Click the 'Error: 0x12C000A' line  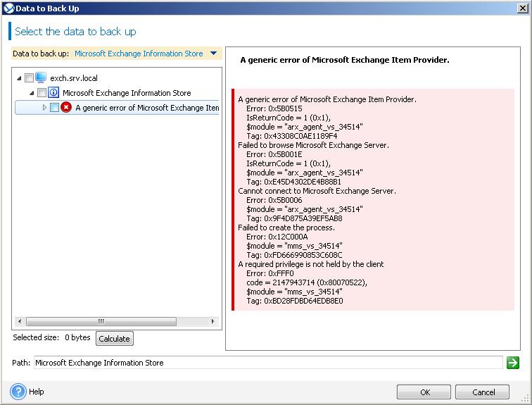[277, 237]
